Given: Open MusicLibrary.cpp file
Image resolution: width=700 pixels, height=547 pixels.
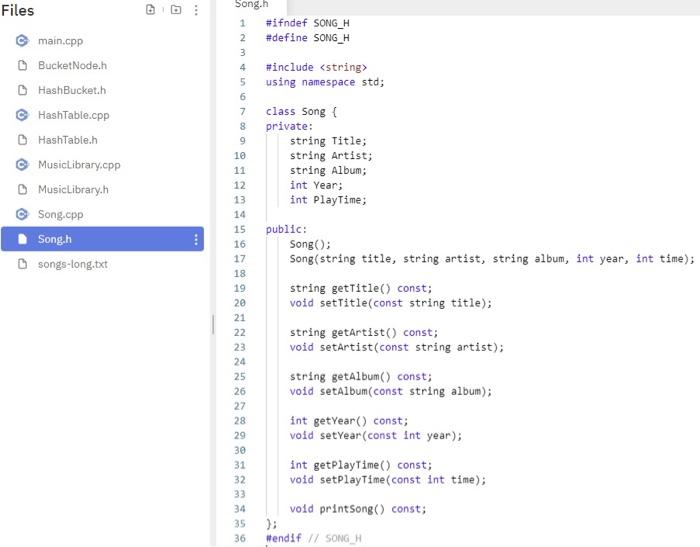Looking at the screenshot, I should (79, 165).
